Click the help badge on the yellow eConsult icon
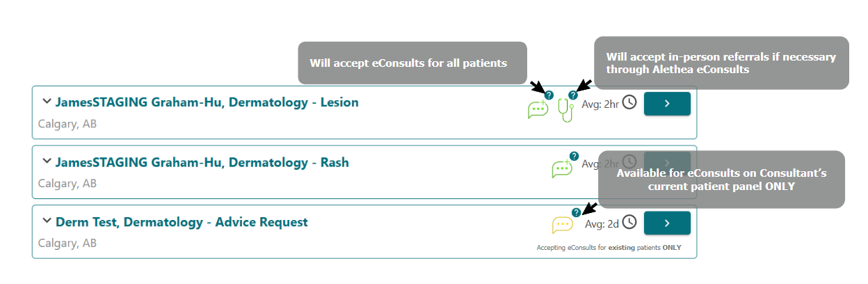This screenshot has width=868, height=284. pyautogui.click(x=576, y=212)
